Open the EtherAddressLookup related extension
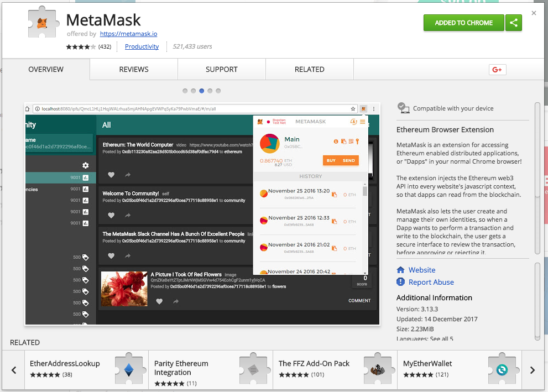The width and height of the screenshot is (548, 392). [x=87, y=370]
